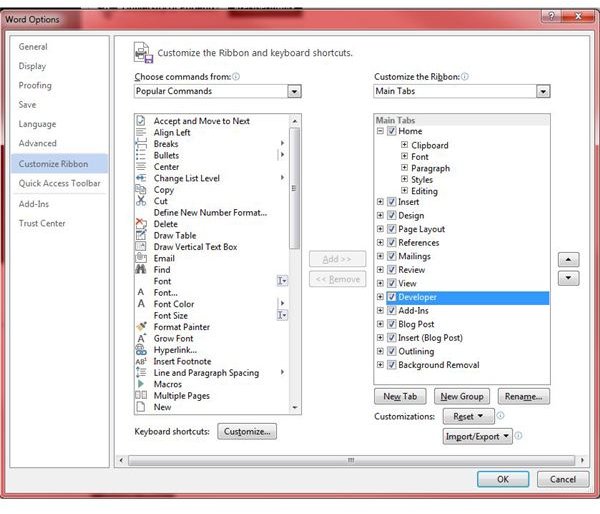Screen dimensions: 600x514
Task: Open keyboard shortcuts Customize button
Action: tap(247, 431)
